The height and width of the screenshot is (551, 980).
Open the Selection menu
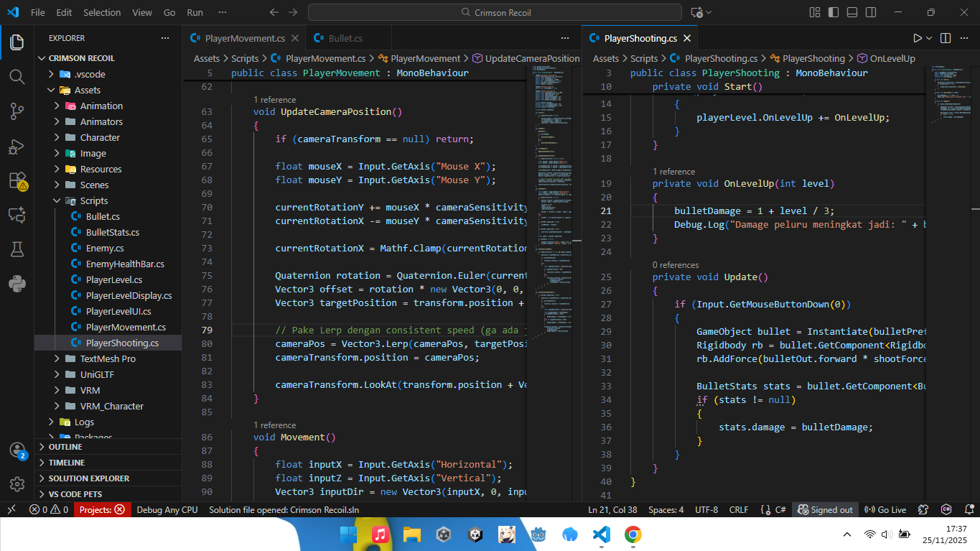point(102,12)
